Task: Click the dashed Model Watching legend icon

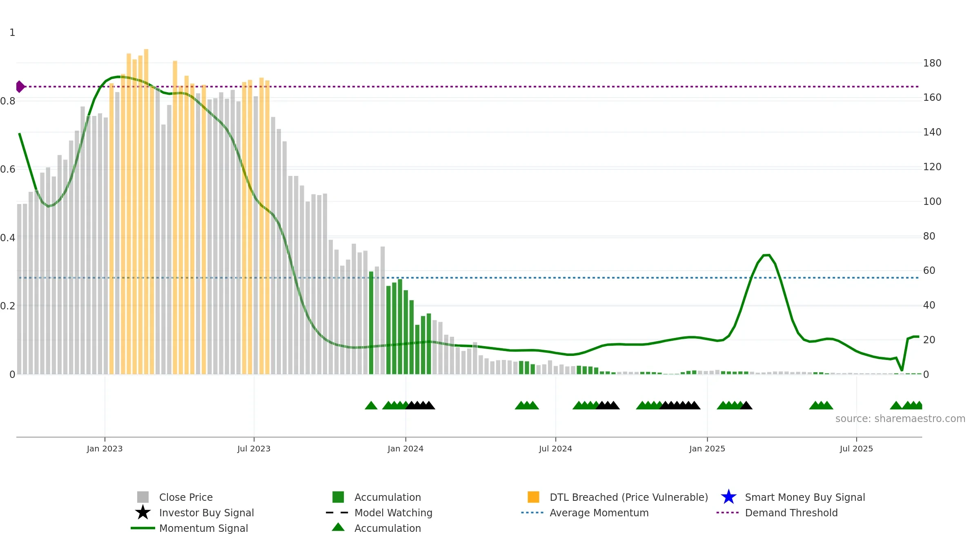Action: tap(337, 512)
